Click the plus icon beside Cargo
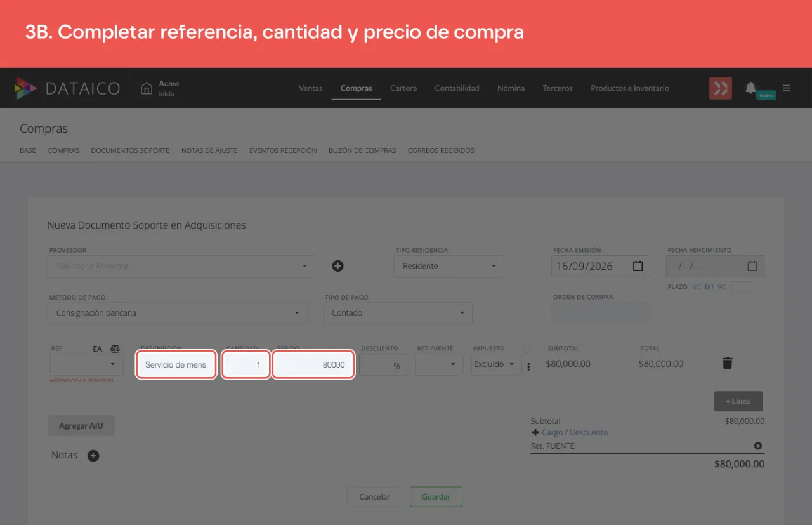The image size is (812, 525). pos(535,432)
